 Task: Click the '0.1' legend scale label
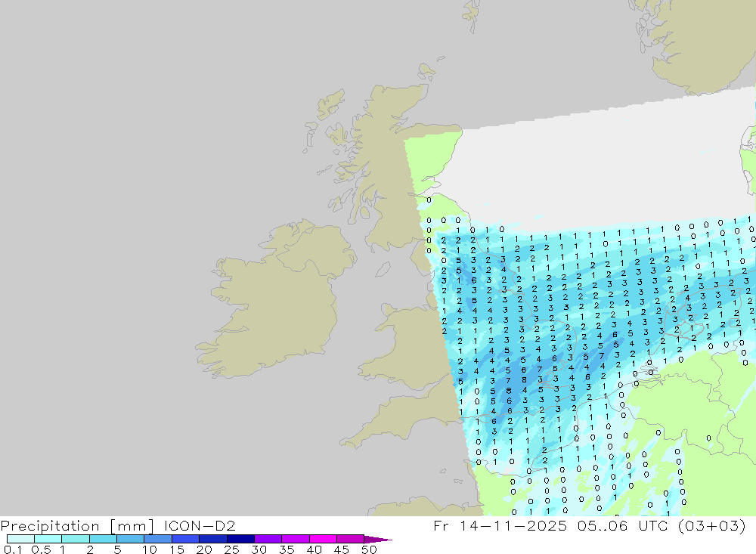(13, 549)
